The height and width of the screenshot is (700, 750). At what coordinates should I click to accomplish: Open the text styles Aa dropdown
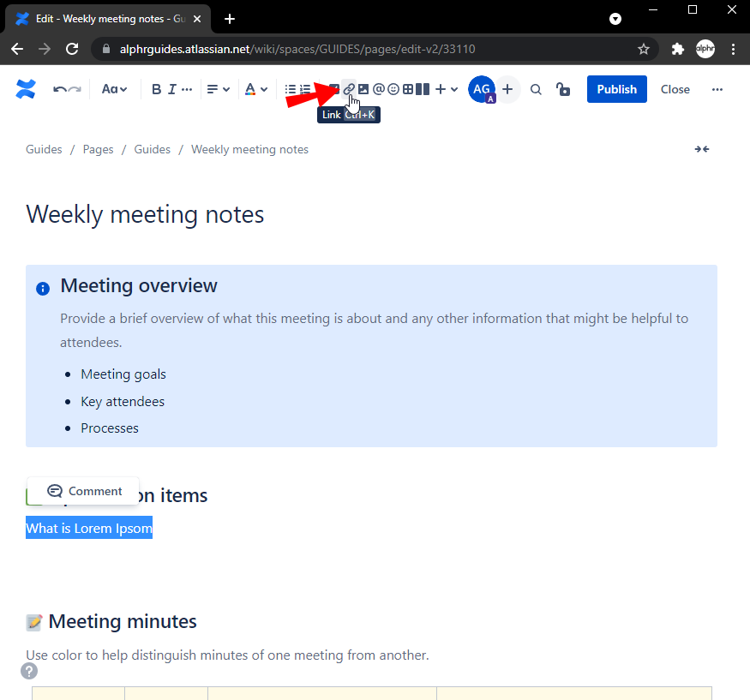[114, 89]
